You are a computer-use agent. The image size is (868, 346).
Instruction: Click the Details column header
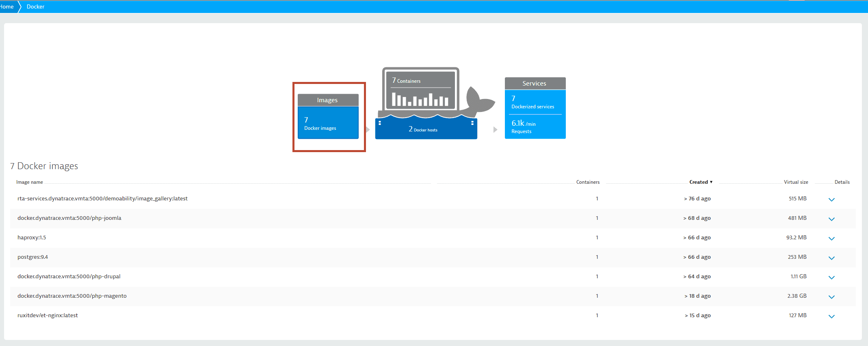842,182
